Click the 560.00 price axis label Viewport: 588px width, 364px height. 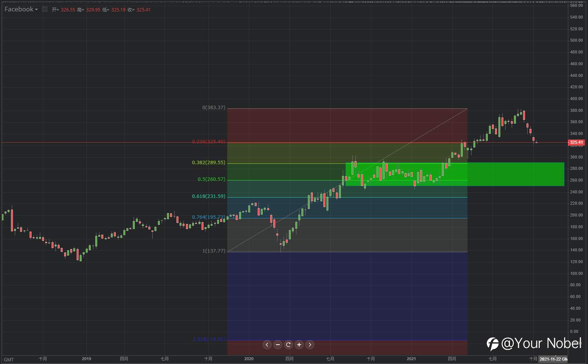576,5
